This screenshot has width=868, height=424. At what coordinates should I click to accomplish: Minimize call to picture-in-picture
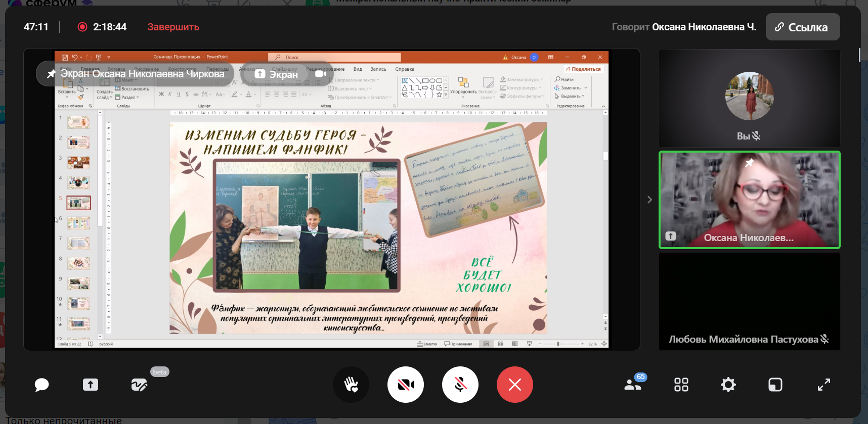coord(775,385)
